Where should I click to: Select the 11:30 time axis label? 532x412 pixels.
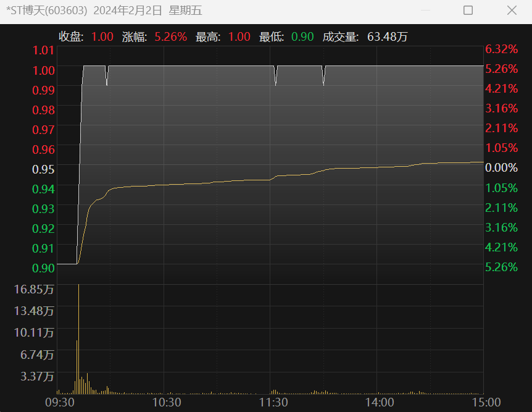[273, 402]
